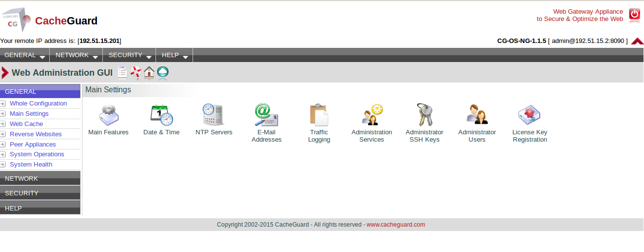Open the System Health sidebar link
This screenshot has width=644, height=252.
31,165
